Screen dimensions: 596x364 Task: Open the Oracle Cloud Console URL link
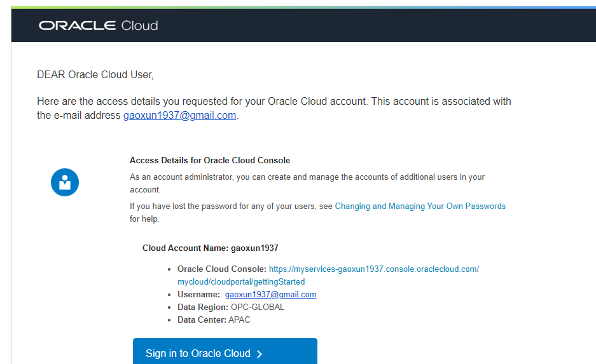click(328, 275)
